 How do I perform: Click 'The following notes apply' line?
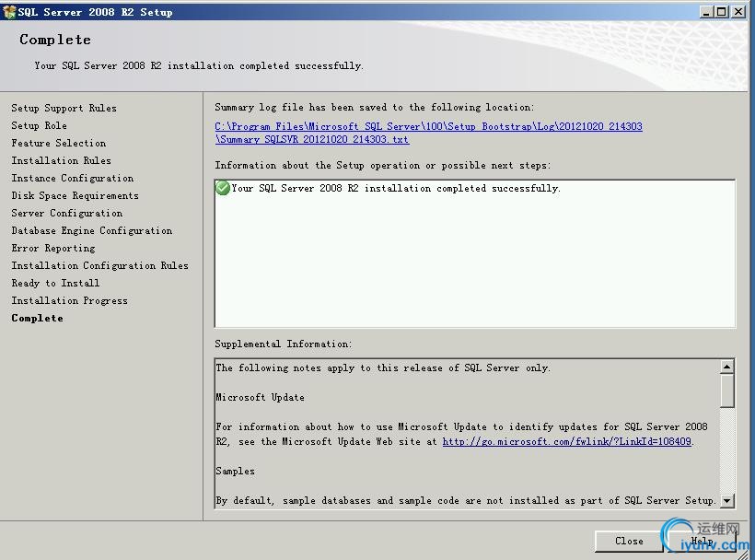tap(383, 367)
